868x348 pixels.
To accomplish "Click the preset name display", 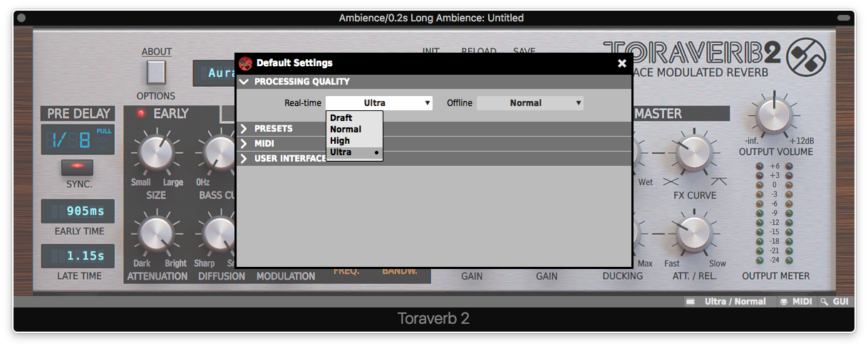I will point(214,73).
